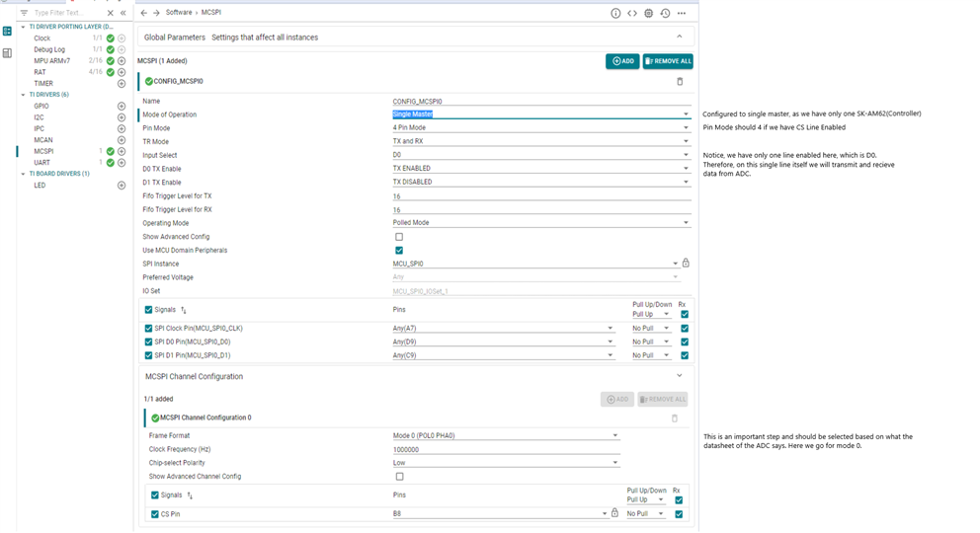Collapse the Global Parameters section chevron

680,37
